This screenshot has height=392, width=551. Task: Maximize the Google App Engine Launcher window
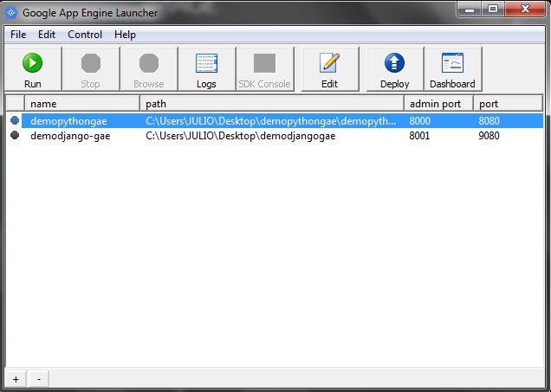tap(493, 10)
